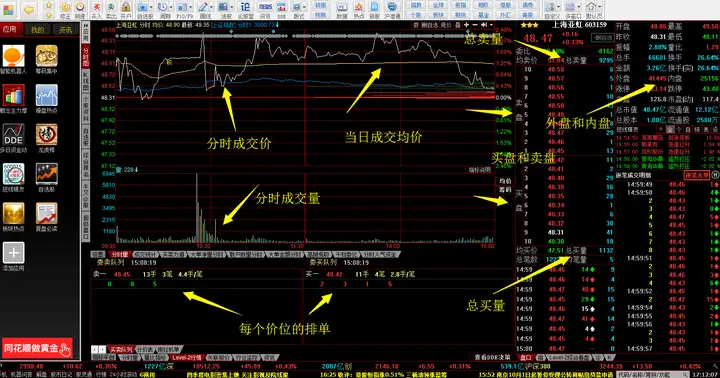Expand the 自选股 dropdown arrow
The width and height of the screenshot is (720, 378).
tap(151, 7)
